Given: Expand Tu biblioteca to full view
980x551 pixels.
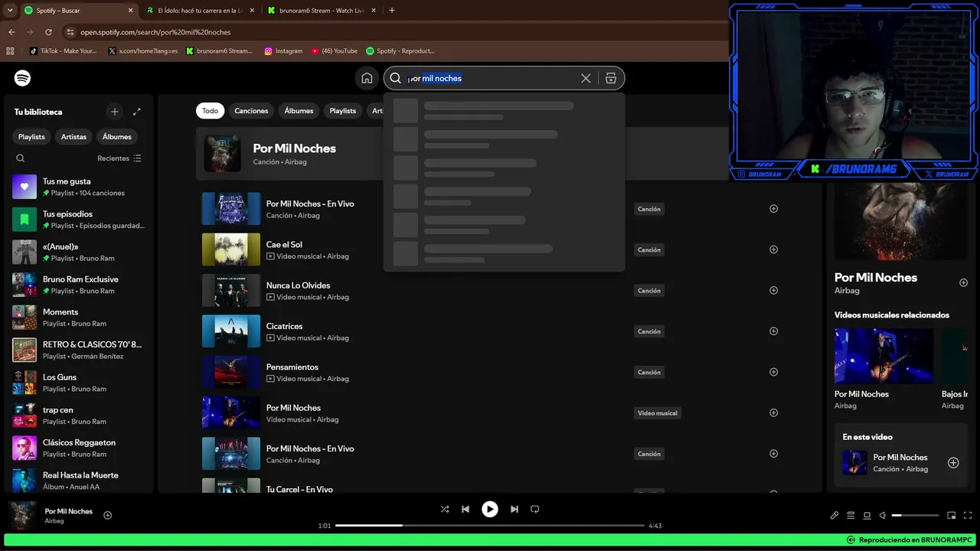Looking at the screenshot, I should 137,112.
